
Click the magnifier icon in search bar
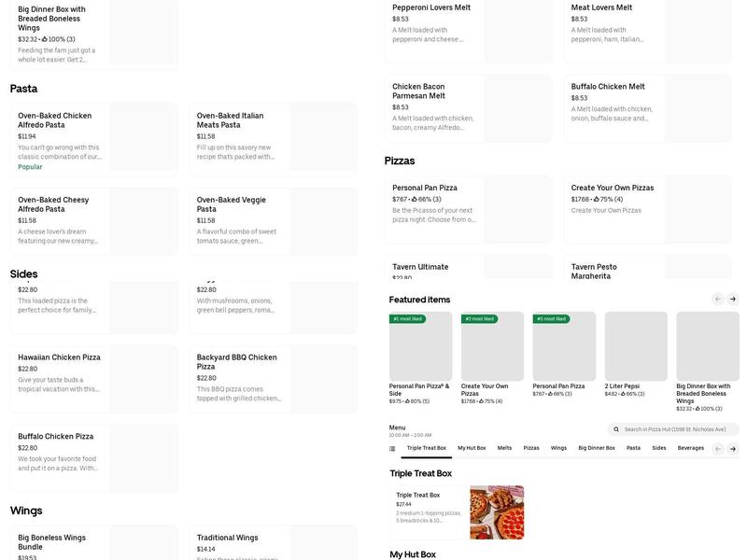(x=616, y=429)
